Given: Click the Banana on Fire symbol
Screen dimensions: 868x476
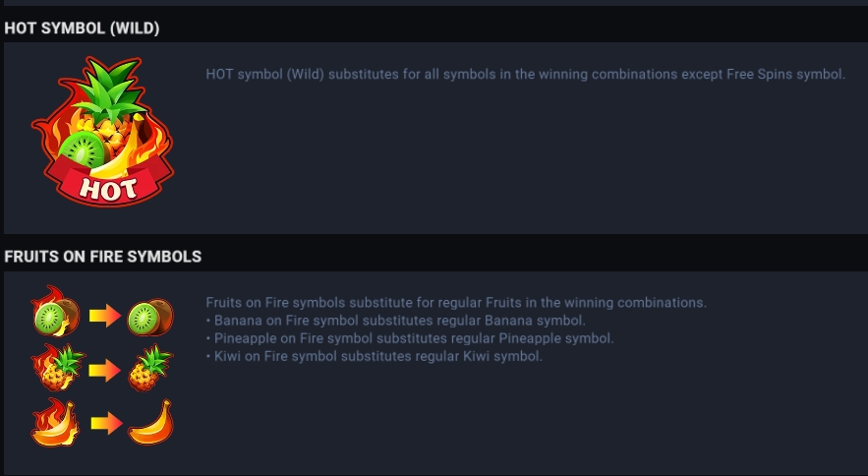Looking at the screenshot, I should click(55, 422).
